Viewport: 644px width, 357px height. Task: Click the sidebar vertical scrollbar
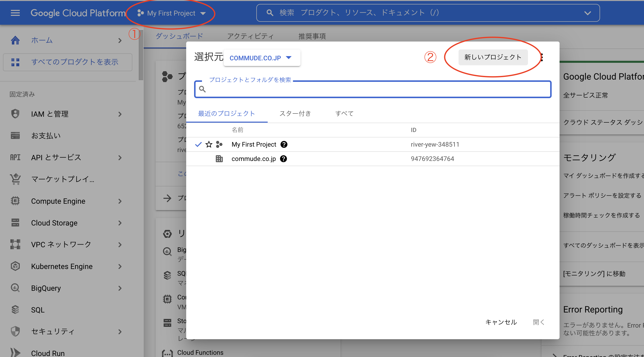[141, 55]
